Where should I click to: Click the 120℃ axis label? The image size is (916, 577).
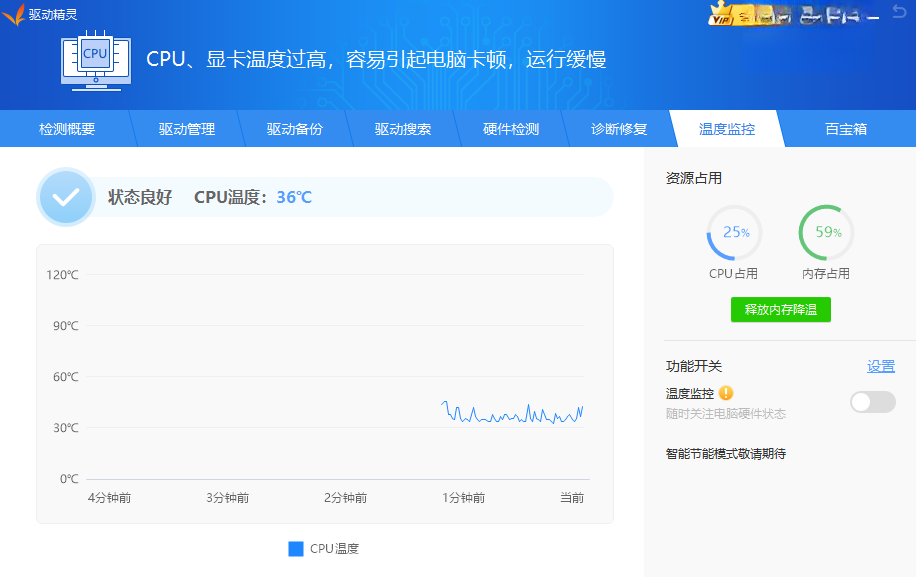[62, 274]
